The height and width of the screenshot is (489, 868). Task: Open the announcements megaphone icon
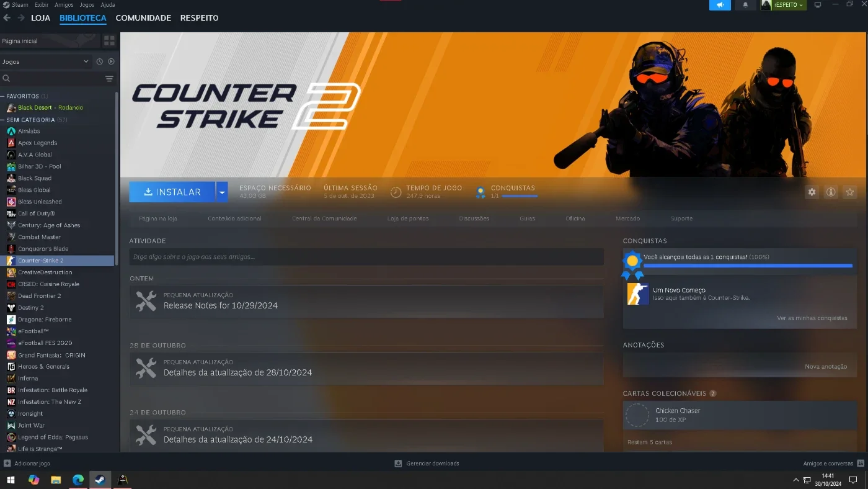(720, 5)
